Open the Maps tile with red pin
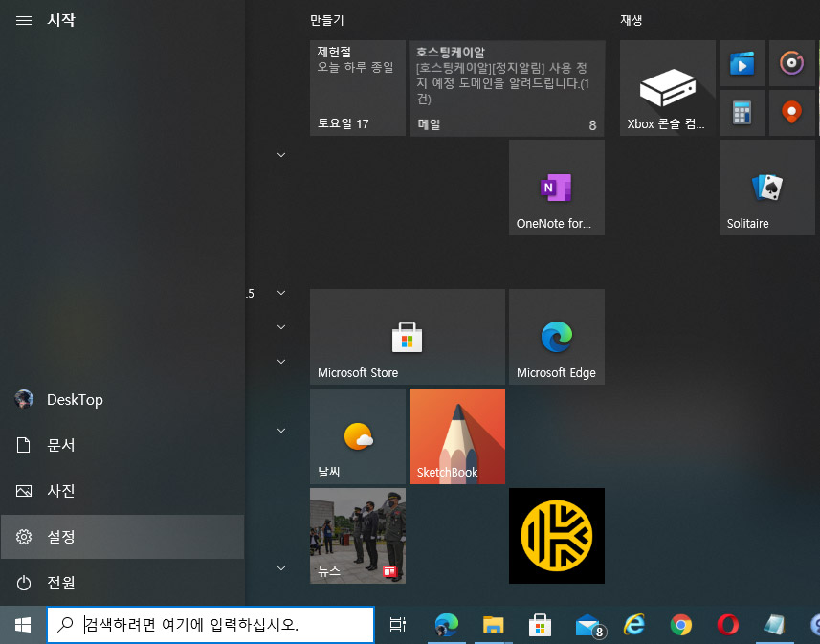This screenshot has width=820, height=644. pyautogui.click(x=791, y=113)
